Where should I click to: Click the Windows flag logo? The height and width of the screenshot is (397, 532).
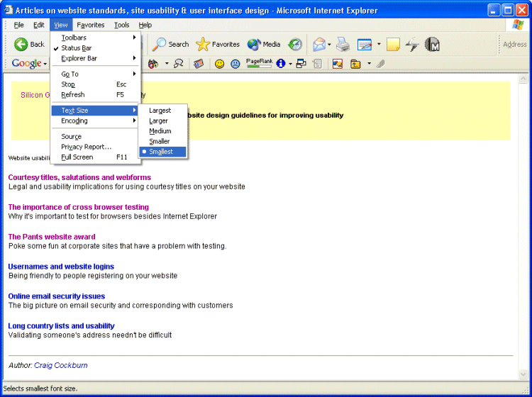coord(518,25)
